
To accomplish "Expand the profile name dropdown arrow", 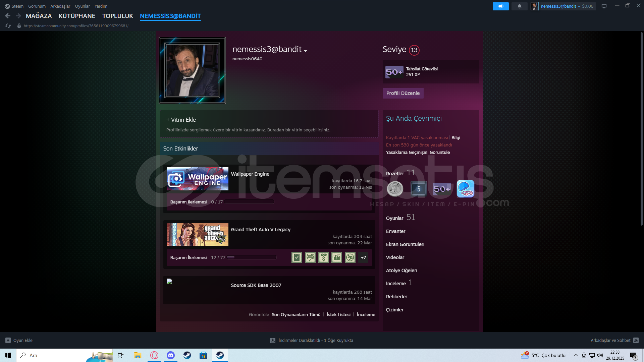I will tap(305, 51).
